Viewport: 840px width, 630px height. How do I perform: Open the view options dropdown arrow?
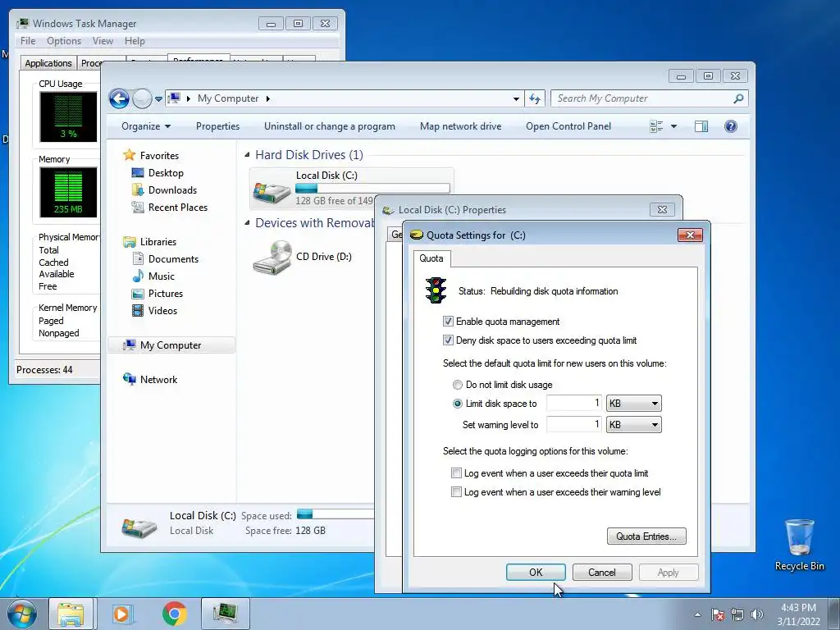tap(674, 126)
